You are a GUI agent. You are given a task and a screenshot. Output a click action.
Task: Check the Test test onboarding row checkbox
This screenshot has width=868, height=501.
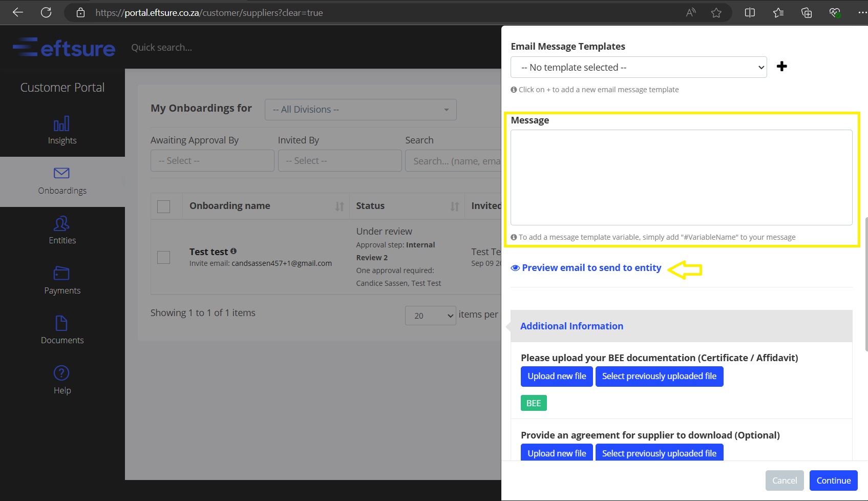point(164,257)
